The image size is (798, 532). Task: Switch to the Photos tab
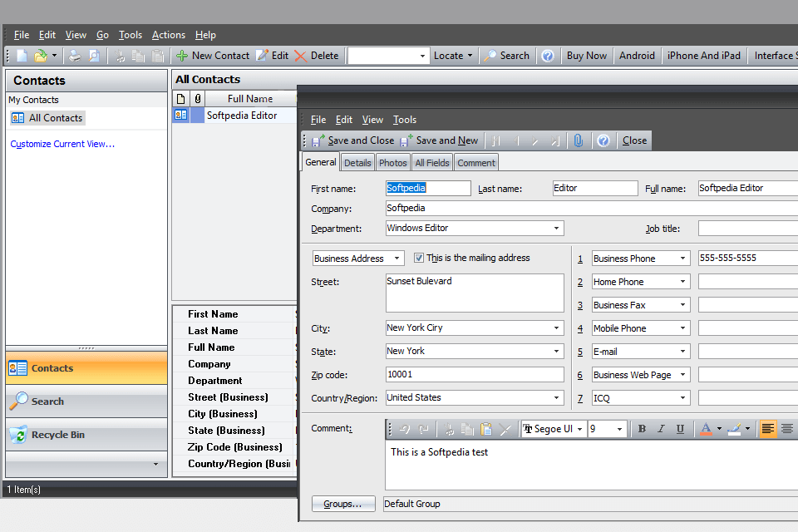[392, 162]
